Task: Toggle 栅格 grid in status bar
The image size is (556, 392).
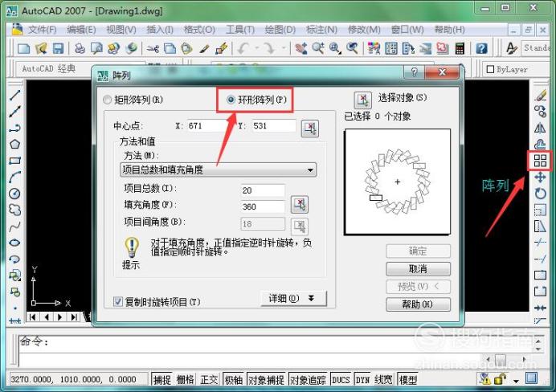Action: click(185, 380)
